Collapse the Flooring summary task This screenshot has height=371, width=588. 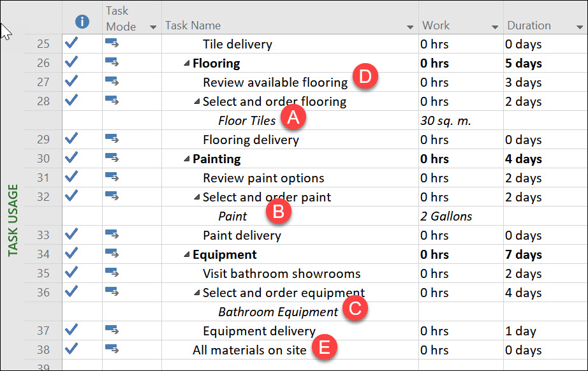[187, 63]
